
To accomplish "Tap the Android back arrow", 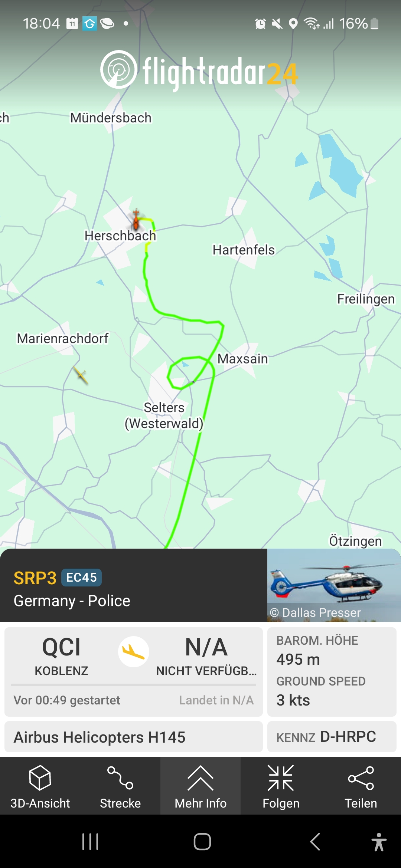I will [x=315, y=841].
